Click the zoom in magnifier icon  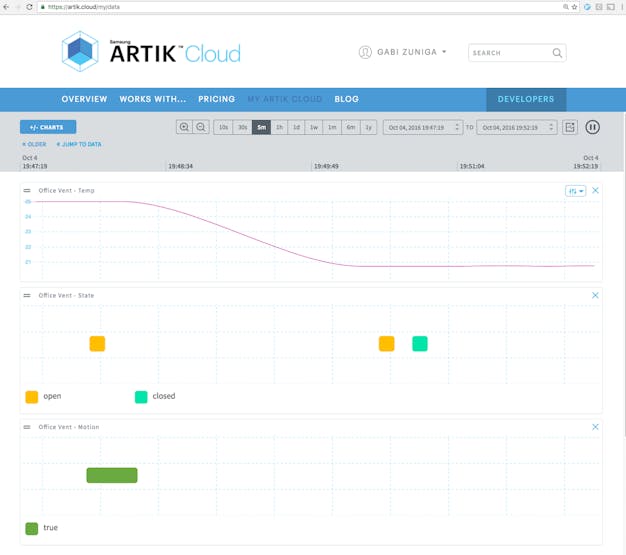click(x=184, y=127)
